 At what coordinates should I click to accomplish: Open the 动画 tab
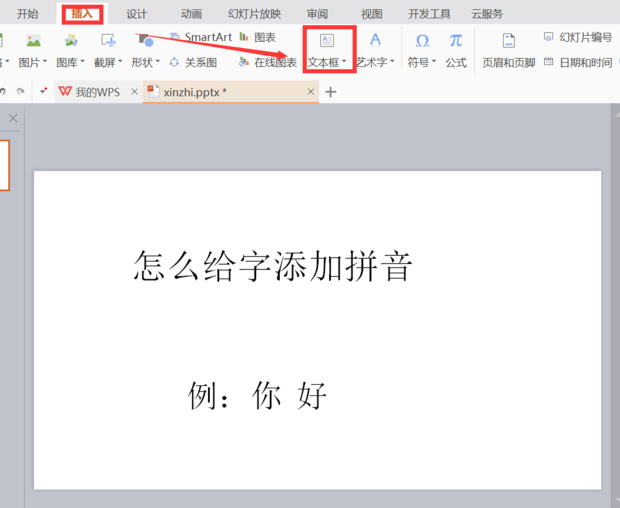click(x=191, y=14)
